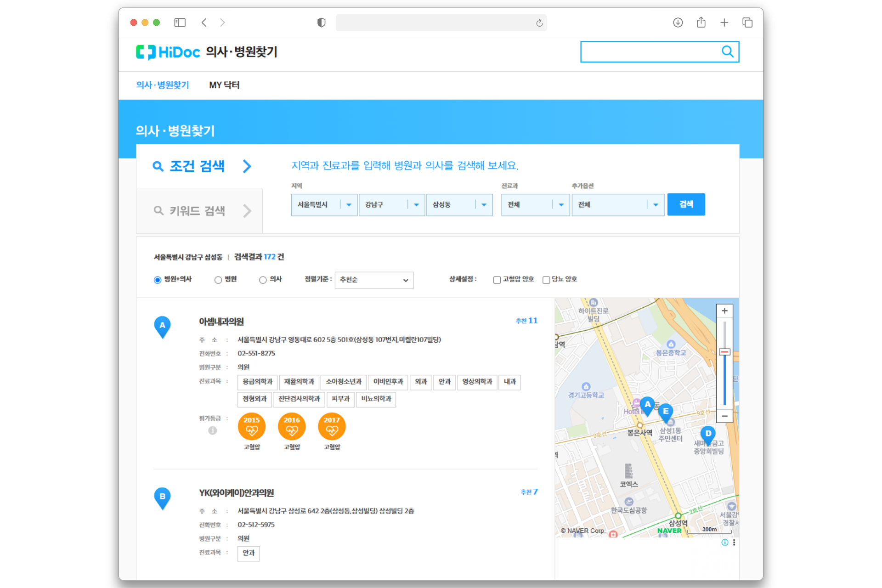Click the map zoom level slider handle
Screen dimensions: 882x588
click(724, 352)
